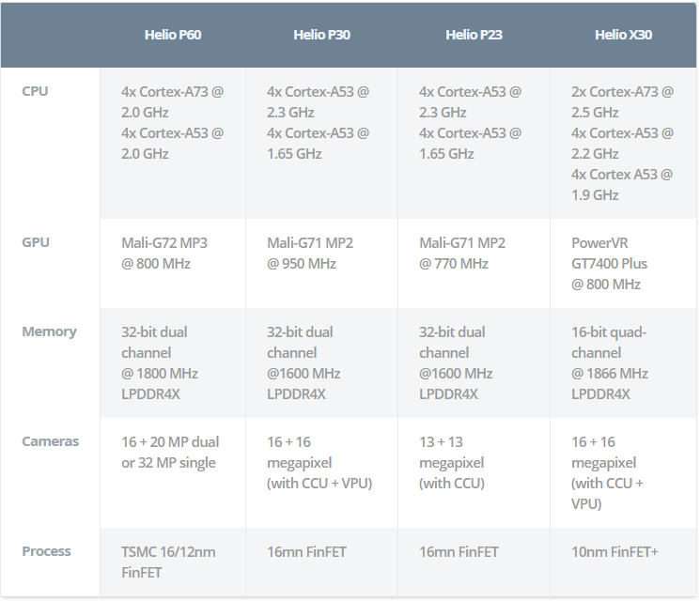
Task: Click the Mali-G71 MP2 @ 770 MHz cell
Action: 474,263
